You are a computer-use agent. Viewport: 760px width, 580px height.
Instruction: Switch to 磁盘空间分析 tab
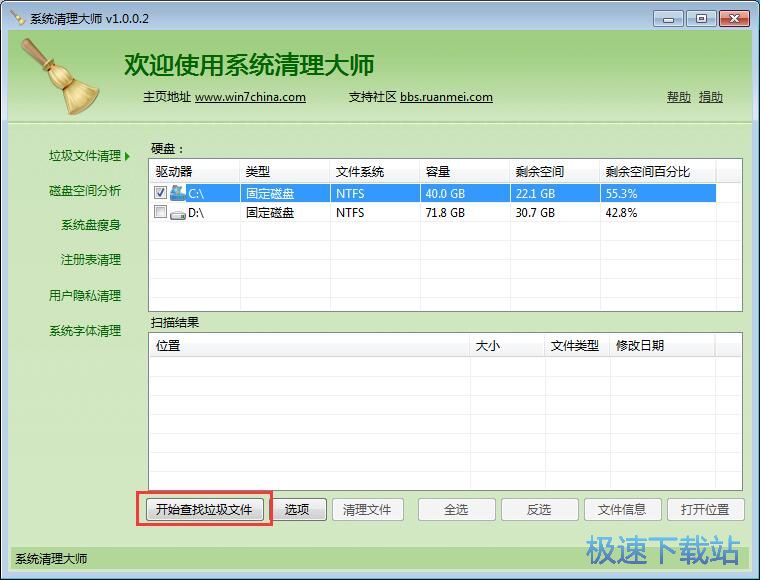[85, 191]
